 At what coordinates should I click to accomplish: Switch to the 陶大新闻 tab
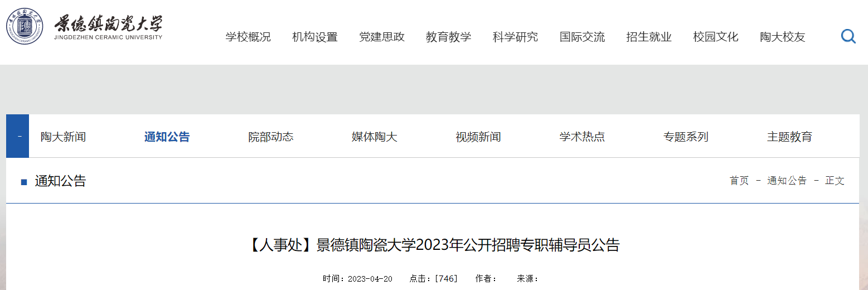pos(63,137)
